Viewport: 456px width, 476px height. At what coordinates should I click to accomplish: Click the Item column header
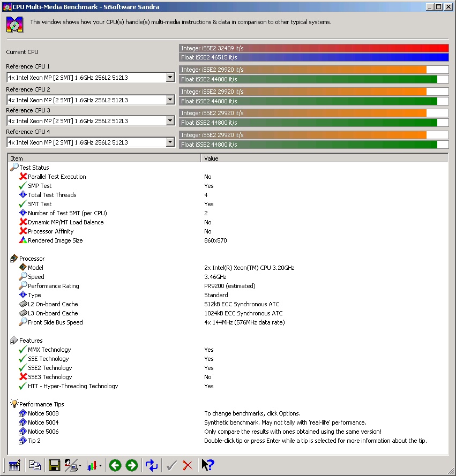pos(104,158)
